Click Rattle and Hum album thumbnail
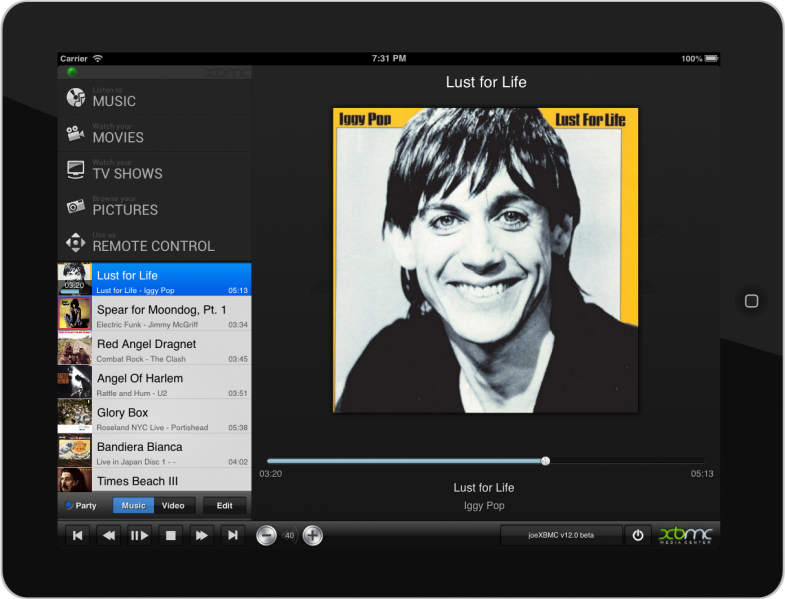 pyautogui.click(x=75, y=383)
